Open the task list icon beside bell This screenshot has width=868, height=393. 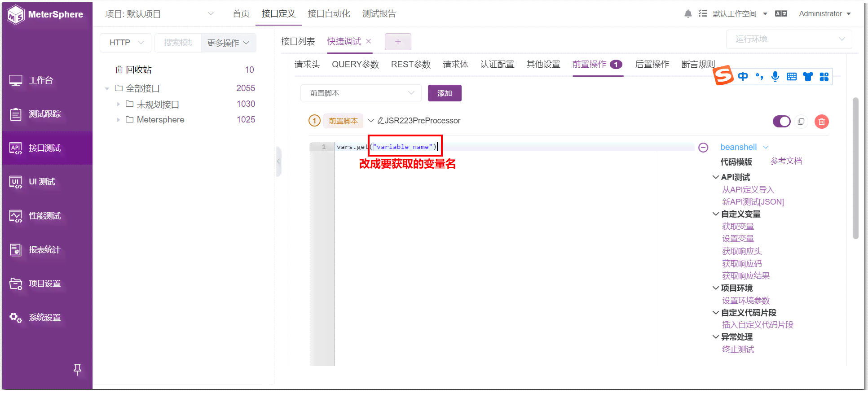(703, 13)
